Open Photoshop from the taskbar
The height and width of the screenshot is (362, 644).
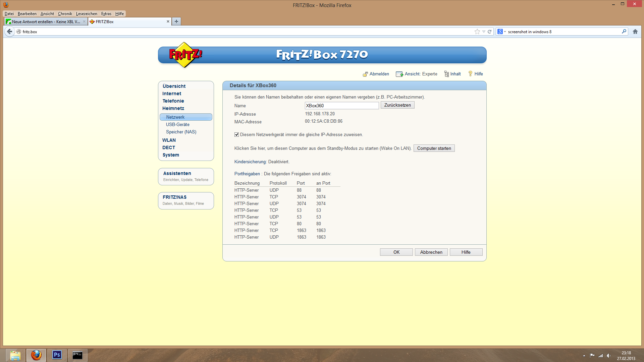tap(57, 355)
